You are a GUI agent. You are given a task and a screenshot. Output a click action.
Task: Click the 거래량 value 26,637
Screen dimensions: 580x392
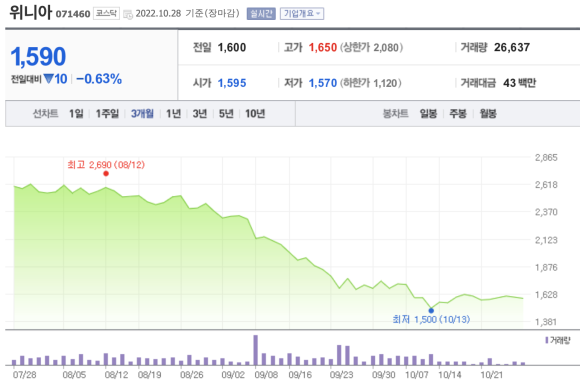(x=512, y=48)
